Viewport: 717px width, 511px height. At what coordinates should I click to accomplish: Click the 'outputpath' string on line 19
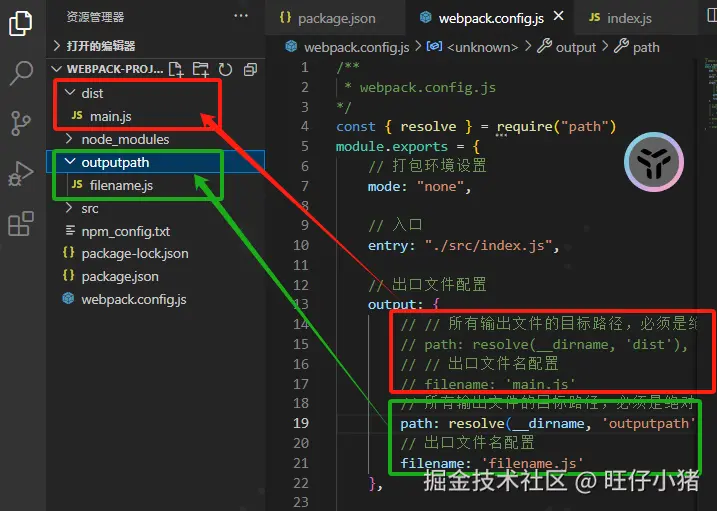(648, 424)
